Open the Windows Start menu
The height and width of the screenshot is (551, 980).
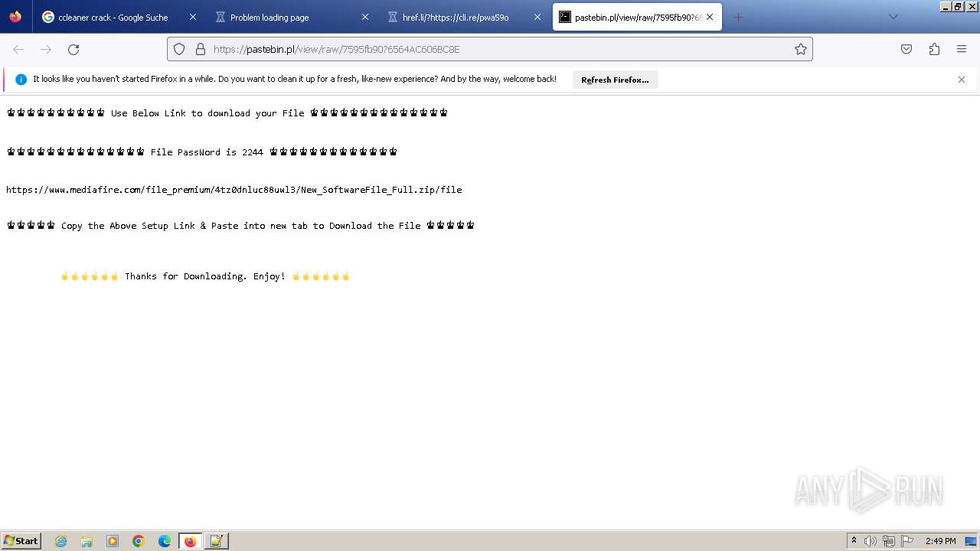pos(21,540)
